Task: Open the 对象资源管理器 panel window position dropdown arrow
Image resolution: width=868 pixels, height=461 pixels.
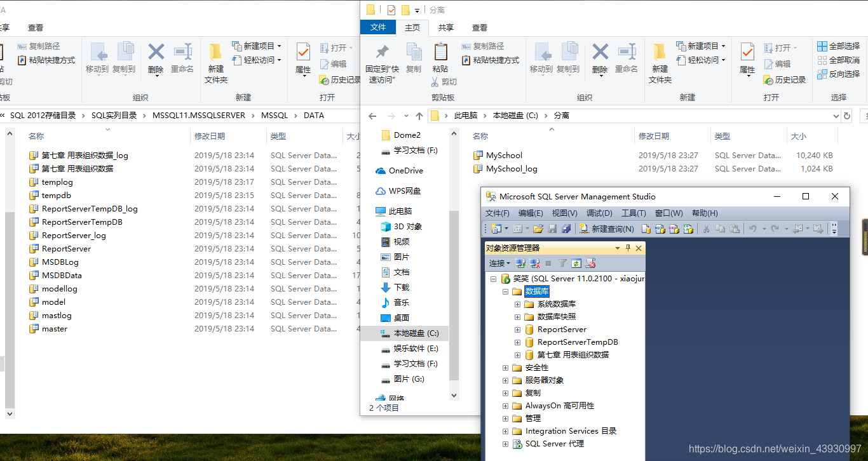Action: click(x=618, y=248)
